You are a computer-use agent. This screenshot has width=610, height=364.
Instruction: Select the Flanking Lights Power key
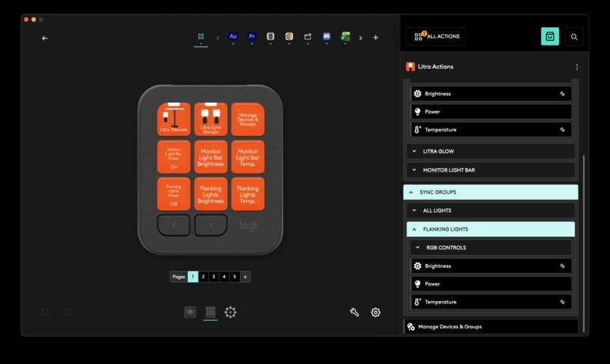[x=174, y=194]
